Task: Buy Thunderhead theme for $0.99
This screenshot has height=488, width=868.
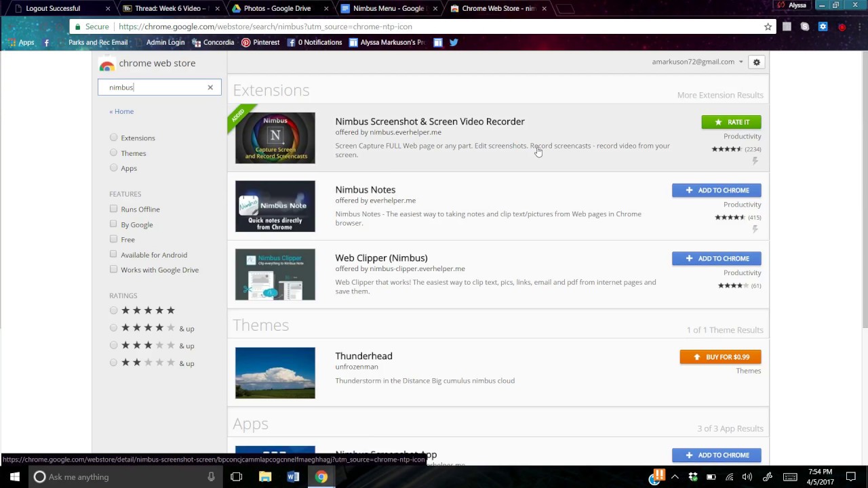Action: 720,357
